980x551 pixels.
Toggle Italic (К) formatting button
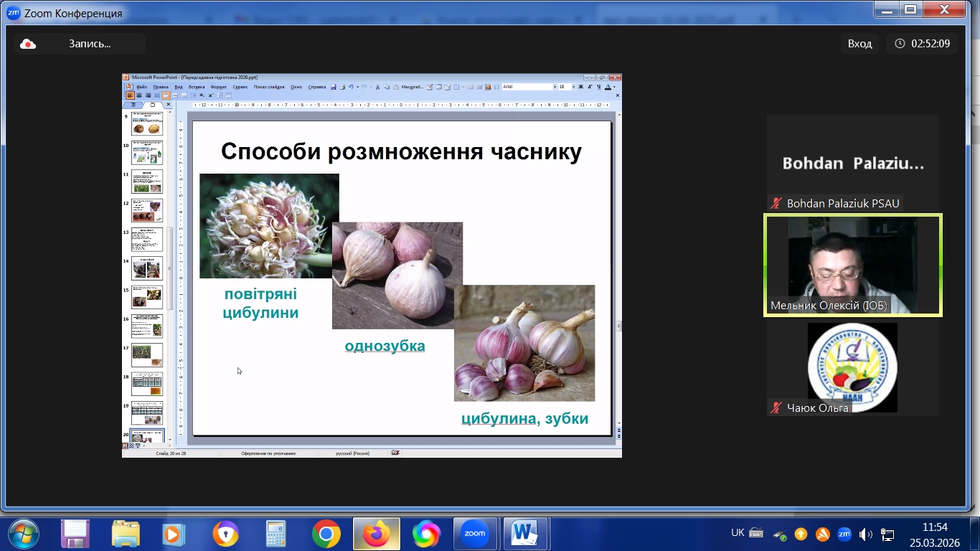(589, 87)
